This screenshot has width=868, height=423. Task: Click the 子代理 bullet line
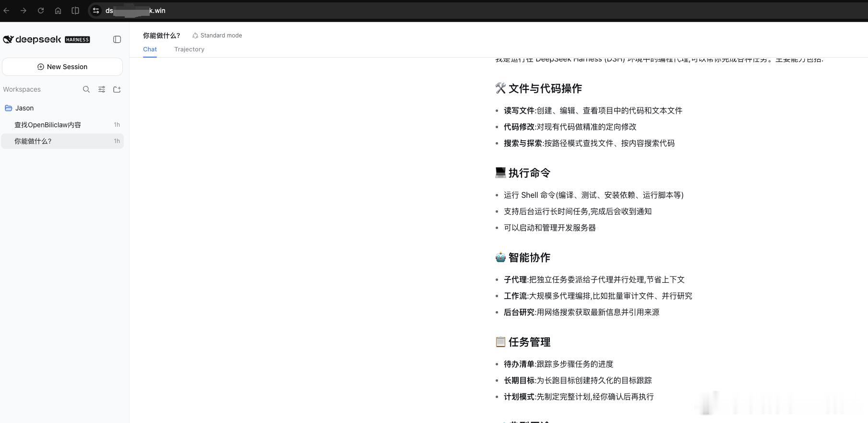pyautogui.click(x=594, y=279)
